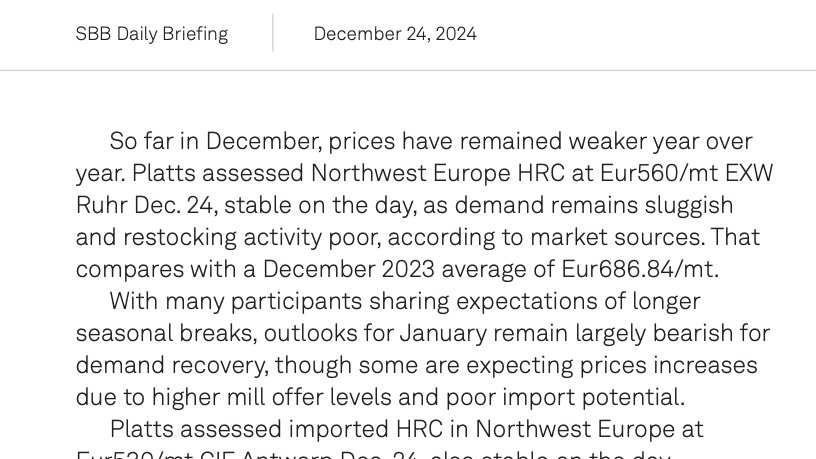This screenshot has width=816, height=459.
Task: Click the phrase 'demand recovery'
Action: [x=172, y=365]
